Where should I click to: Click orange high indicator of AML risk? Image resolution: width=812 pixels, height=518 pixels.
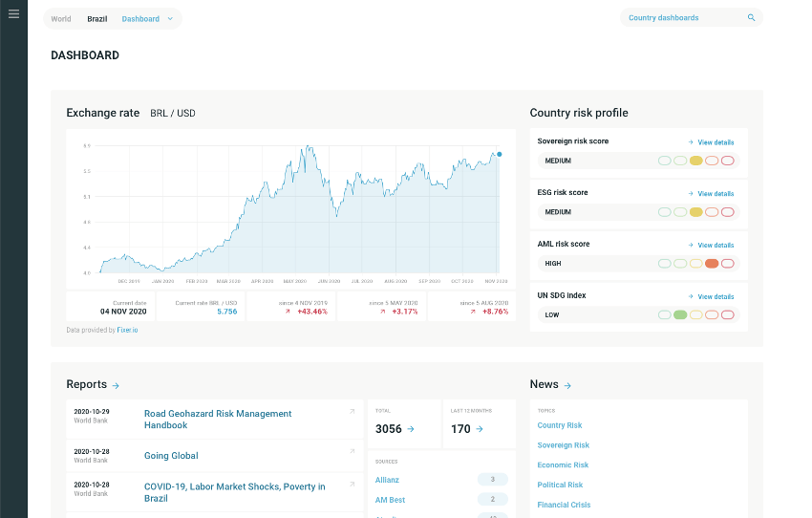[712, 263]
